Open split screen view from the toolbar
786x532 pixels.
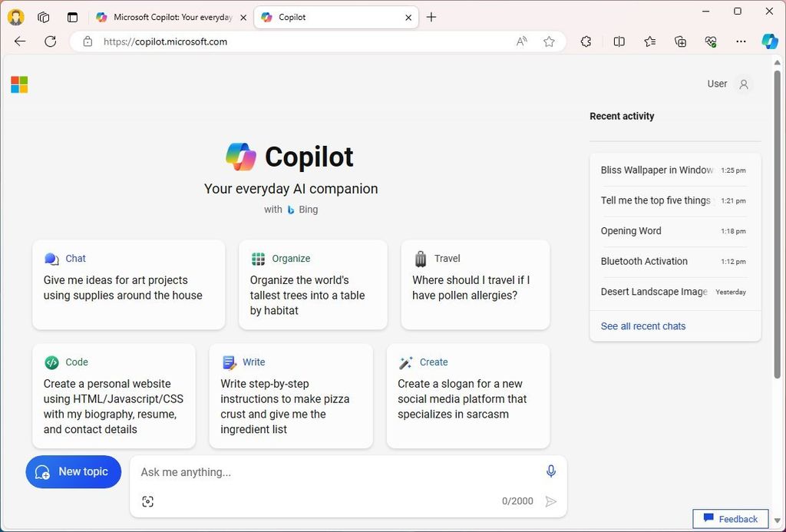[619, 41]
